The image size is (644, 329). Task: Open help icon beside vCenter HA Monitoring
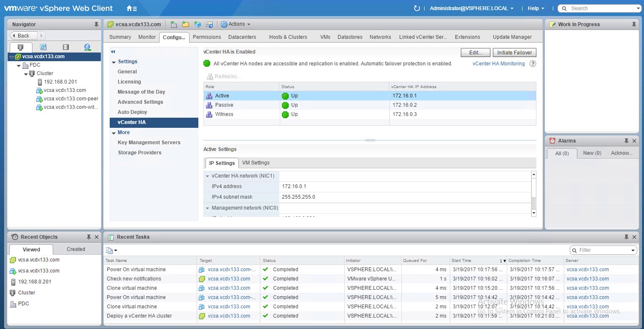(533, 64)
